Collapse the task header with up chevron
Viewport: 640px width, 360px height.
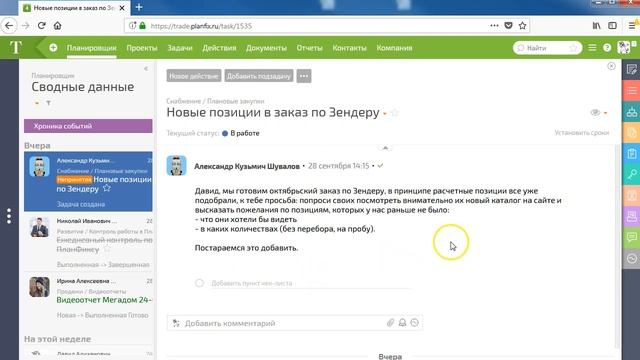click(x=385, y=147)
